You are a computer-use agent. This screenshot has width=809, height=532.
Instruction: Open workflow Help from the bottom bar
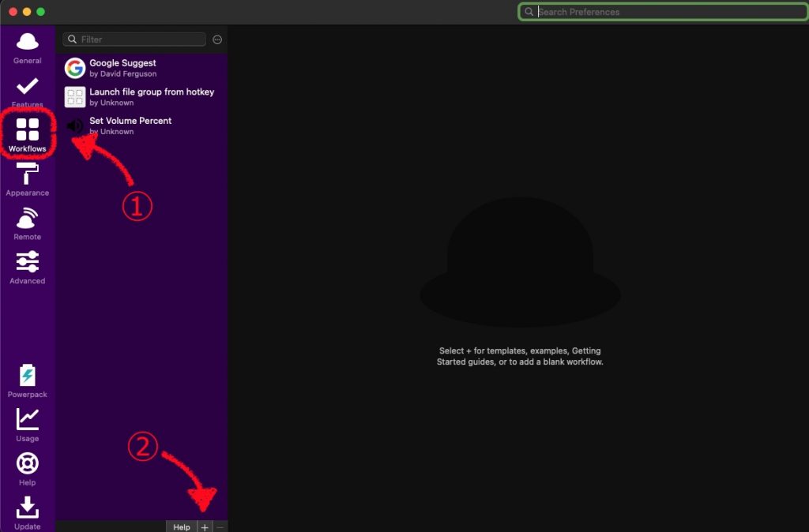[x=181, y=526]
